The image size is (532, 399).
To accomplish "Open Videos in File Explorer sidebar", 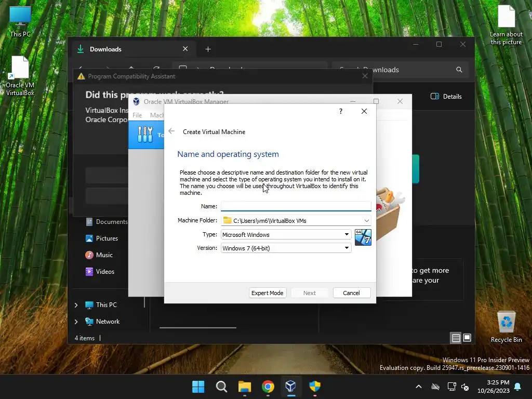I will click(100, 271).
